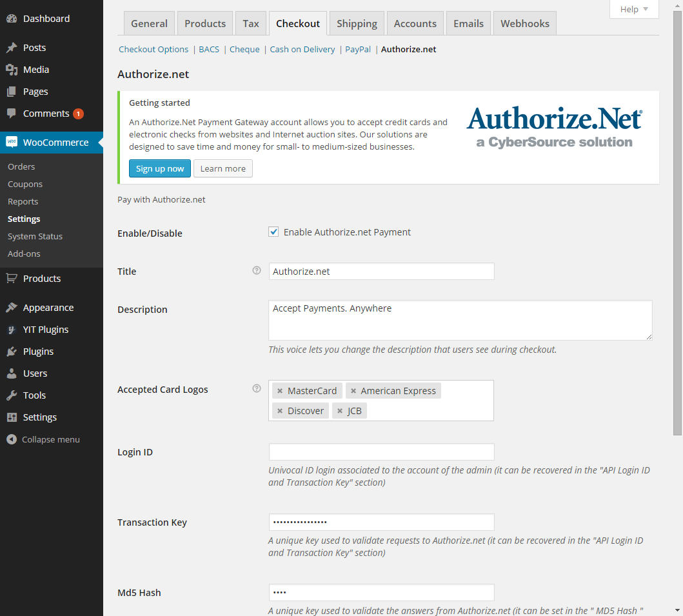Click the Comments speech bubble icon
Screen dimensions: 683x616
12,114
